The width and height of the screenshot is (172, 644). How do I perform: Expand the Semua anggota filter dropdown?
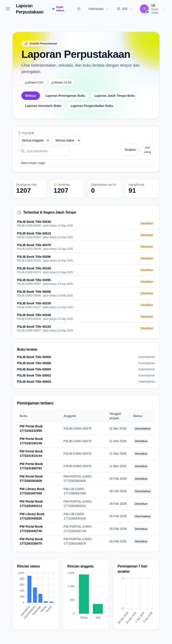coord(34,141)
